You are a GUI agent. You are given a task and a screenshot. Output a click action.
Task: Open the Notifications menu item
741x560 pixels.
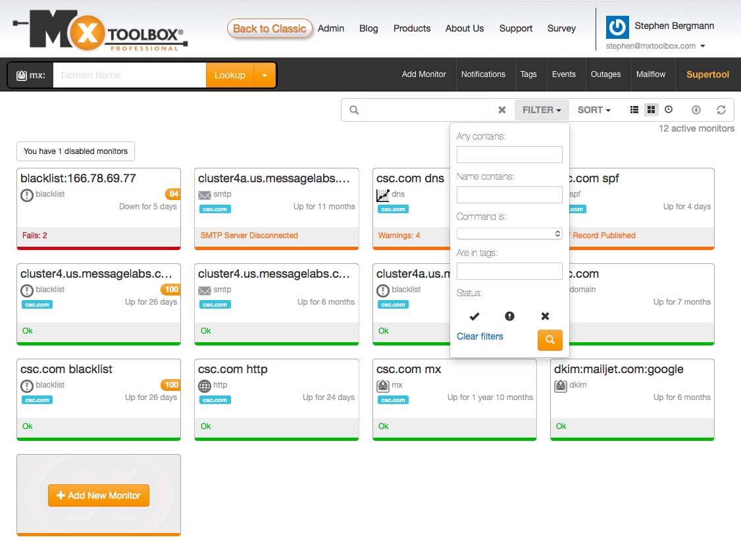click(x=484, y=74)
